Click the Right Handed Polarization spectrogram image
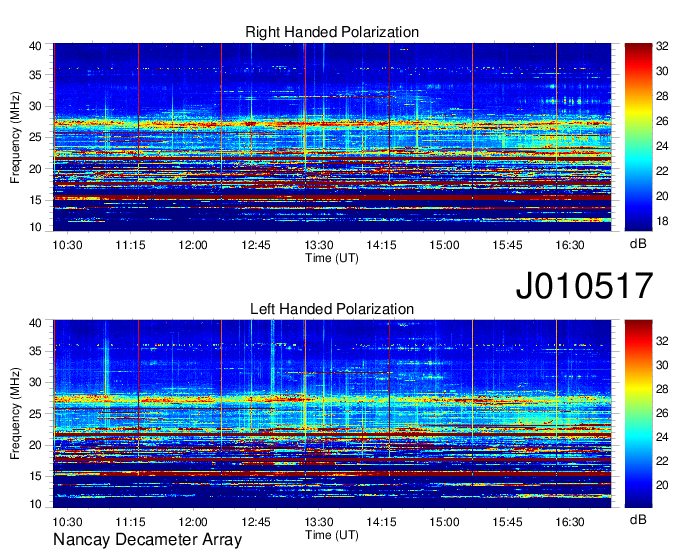The height and width of the screenshot is (552, 680). point(332,137)
